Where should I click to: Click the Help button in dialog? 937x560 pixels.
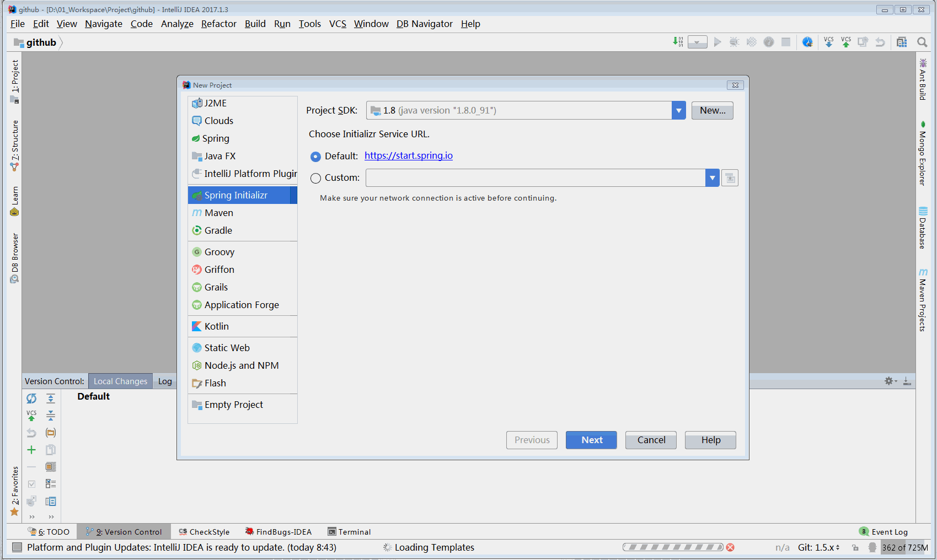point(710,440)
